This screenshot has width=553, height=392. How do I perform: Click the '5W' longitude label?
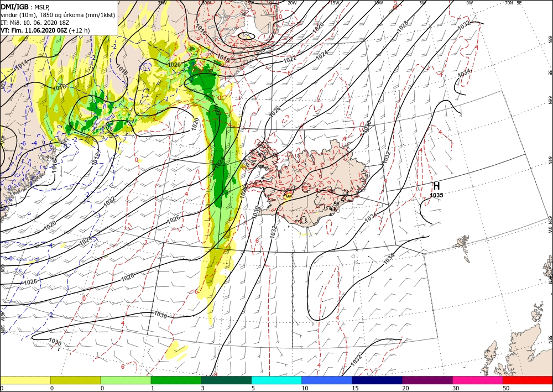click(423, 3)
